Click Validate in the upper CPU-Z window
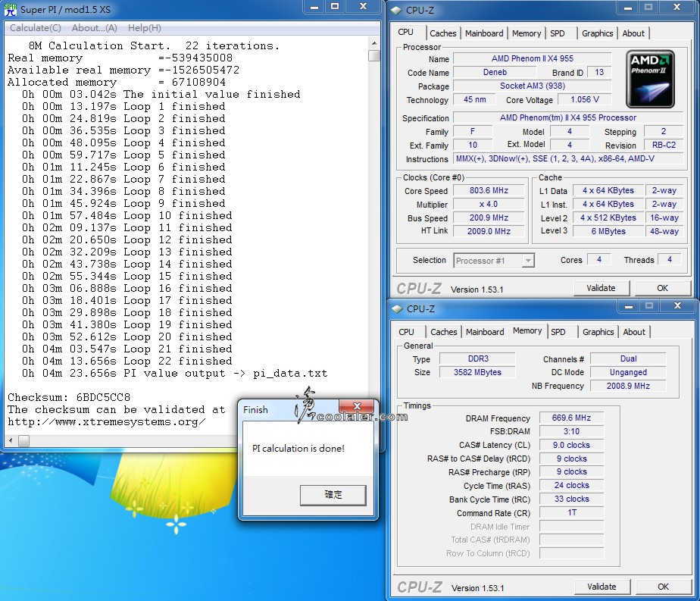Viewport: 700px width, 601px height. pyautogui.click(x=601, y=289)
